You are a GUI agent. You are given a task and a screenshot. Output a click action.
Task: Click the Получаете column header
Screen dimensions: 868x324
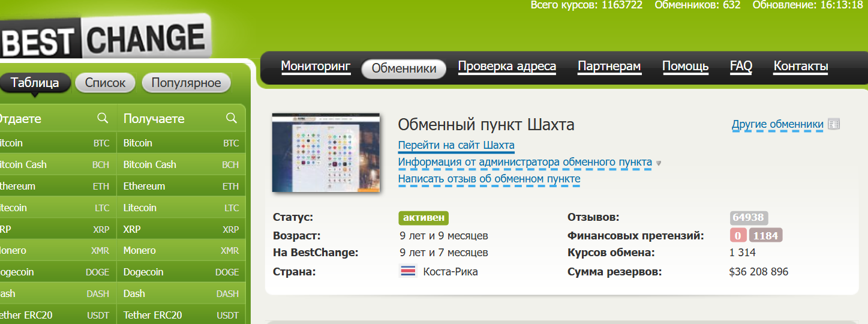click(154, 119)
